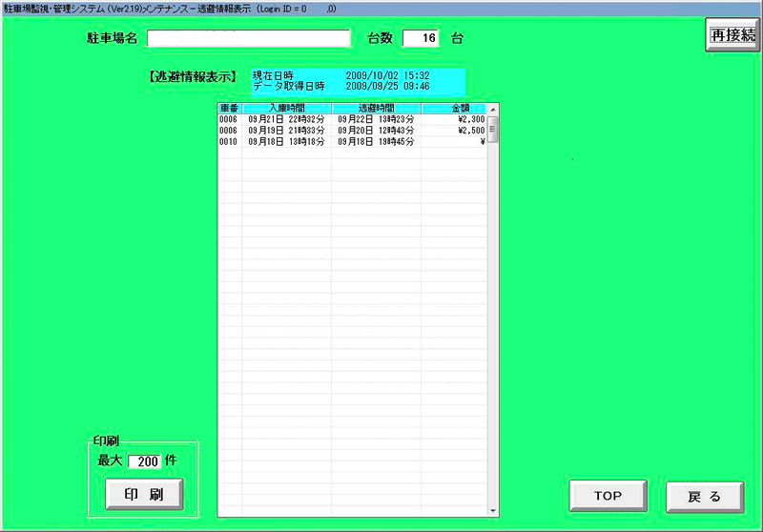Screen dimensions: 763x532
Task: Sort by the 車番 column header
Action: [229, 109]
